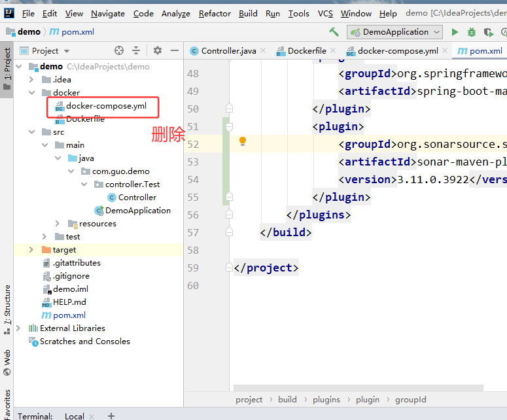Collapse the docker folder
This screenshot has height=420, width=507.
pyautogui.click(x=31, y=93)
